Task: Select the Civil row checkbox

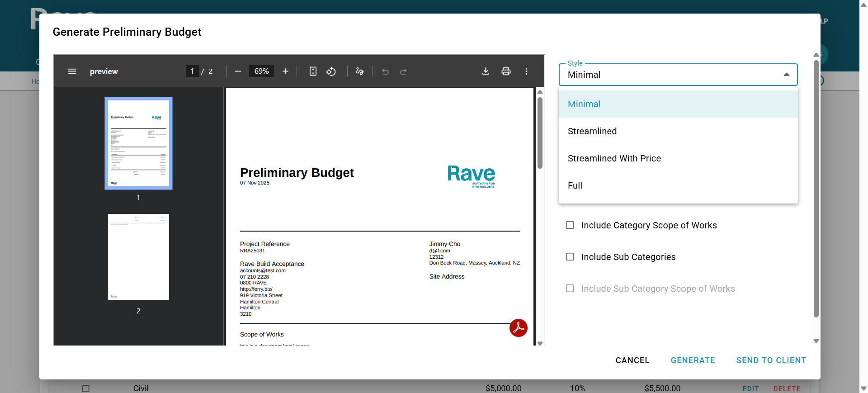Action: tap(86, 388)
